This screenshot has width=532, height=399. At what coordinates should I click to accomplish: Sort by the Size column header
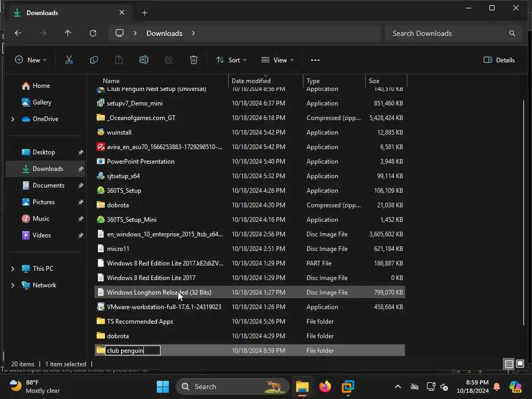386,81
